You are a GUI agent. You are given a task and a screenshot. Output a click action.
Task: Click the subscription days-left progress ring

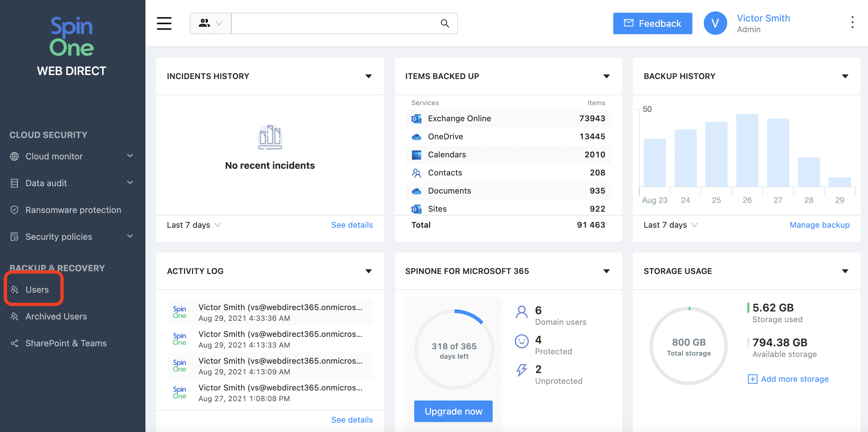[454, 350]
